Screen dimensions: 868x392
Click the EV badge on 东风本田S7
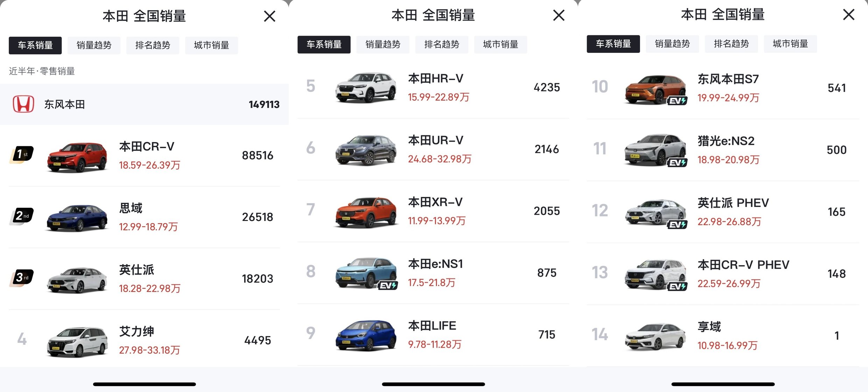click(x=677, y=101)
